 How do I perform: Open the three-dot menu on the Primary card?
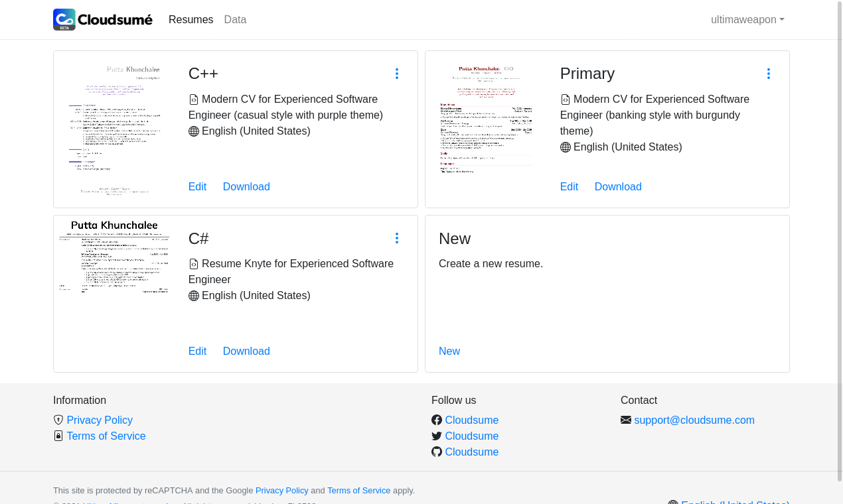768,74
